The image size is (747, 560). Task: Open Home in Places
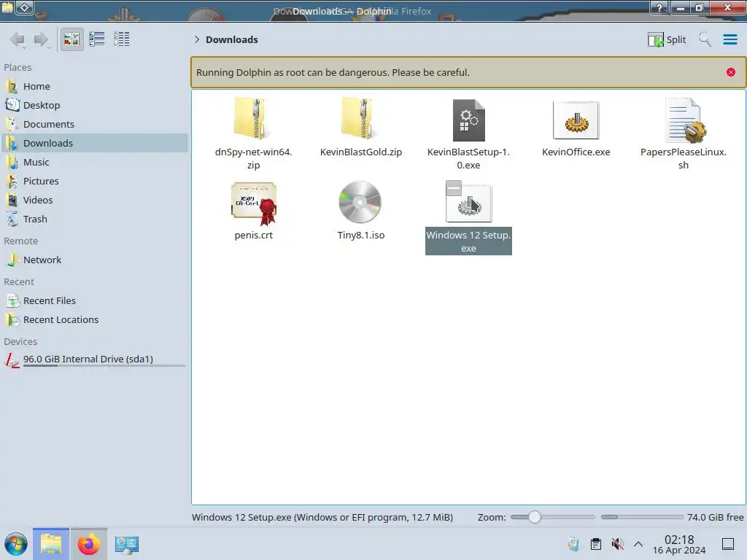tap(95, 86)
